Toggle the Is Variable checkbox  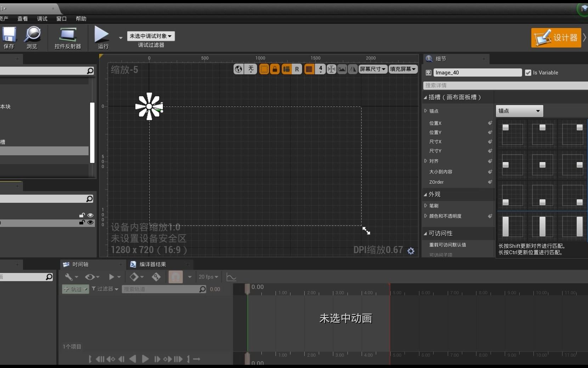528,73
